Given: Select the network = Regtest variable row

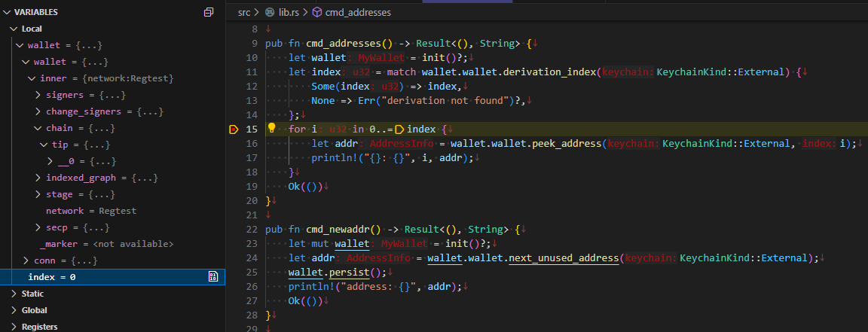Looking at the screenshot, I should point(90,211).
